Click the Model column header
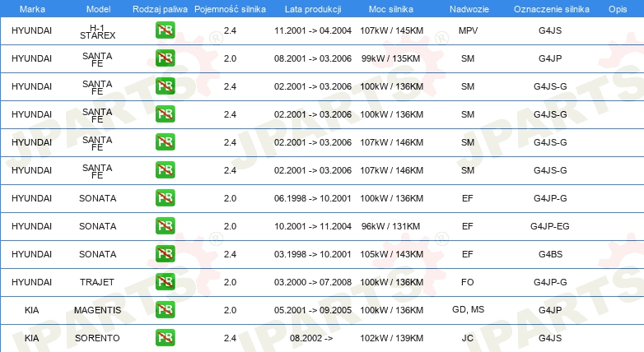644x352 pixels. (98, 9)
